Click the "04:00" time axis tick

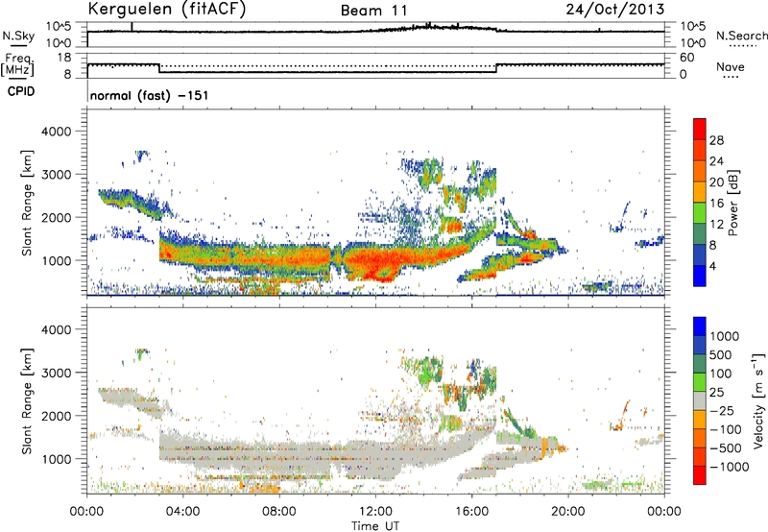click(x=182, y=512)
